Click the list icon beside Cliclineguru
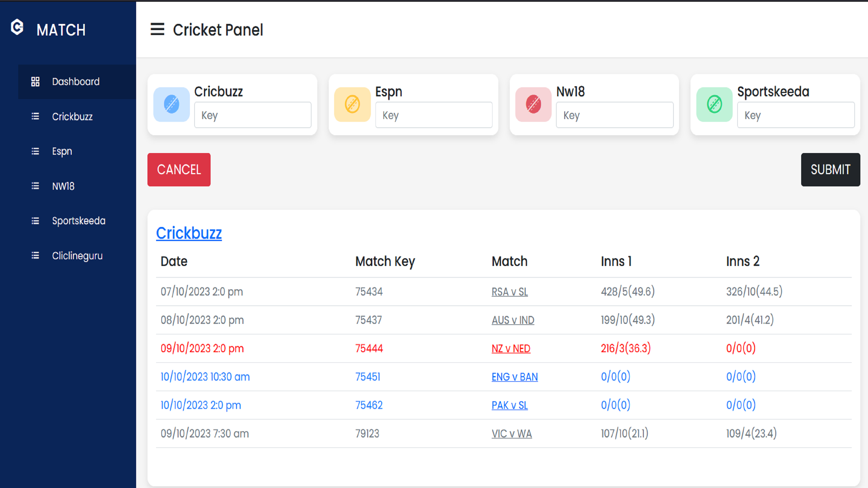Image resolution: width=868 pixels, height=488 pixels. 35,256
